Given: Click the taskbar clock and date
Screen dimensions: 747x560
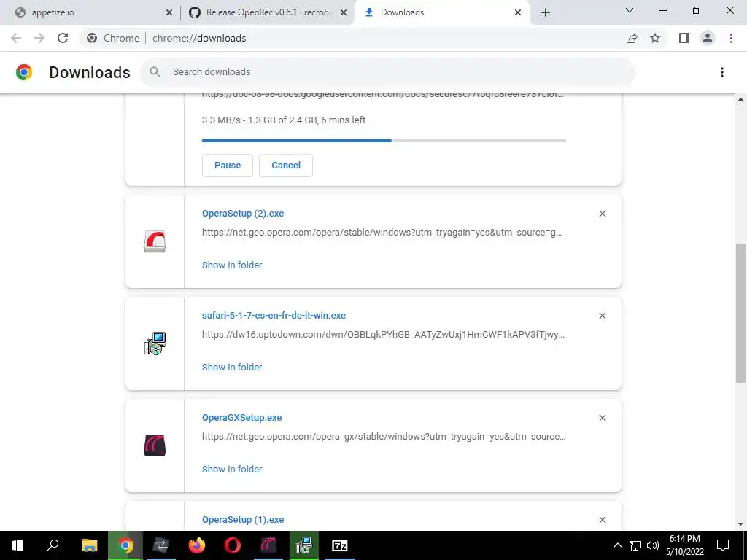Looking at the screenshot, I should coord(685,545).
